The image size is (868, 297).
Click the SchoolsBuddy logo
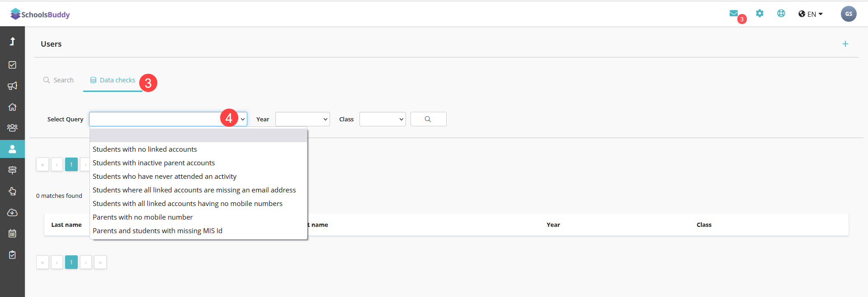[40, 14]
